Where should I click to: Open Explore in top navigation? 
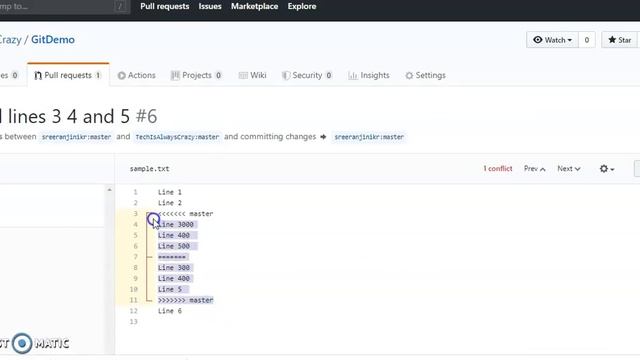[x=302, y=6]
